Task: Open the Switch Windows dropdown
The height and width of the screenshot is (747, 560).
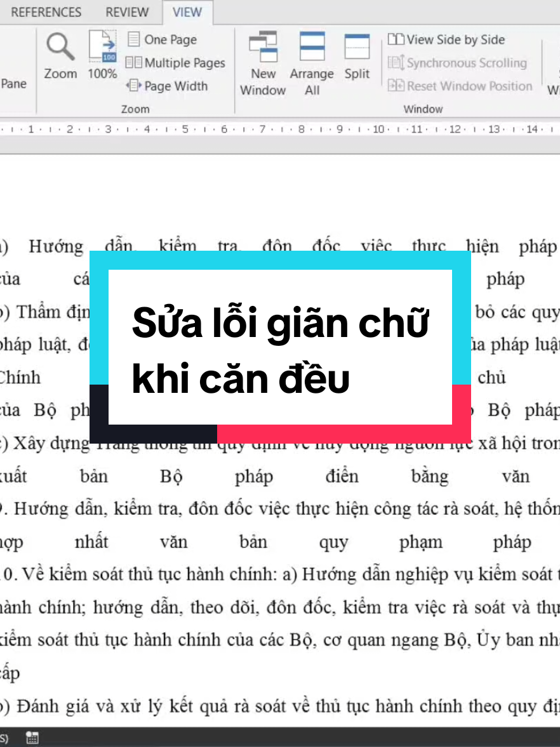Action: pos(554,70)
